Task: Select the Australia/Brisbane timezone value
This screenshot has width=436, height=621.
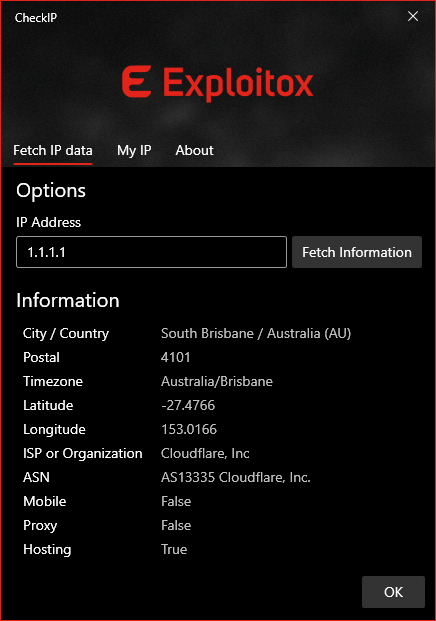Action: [x=217, y=381]
